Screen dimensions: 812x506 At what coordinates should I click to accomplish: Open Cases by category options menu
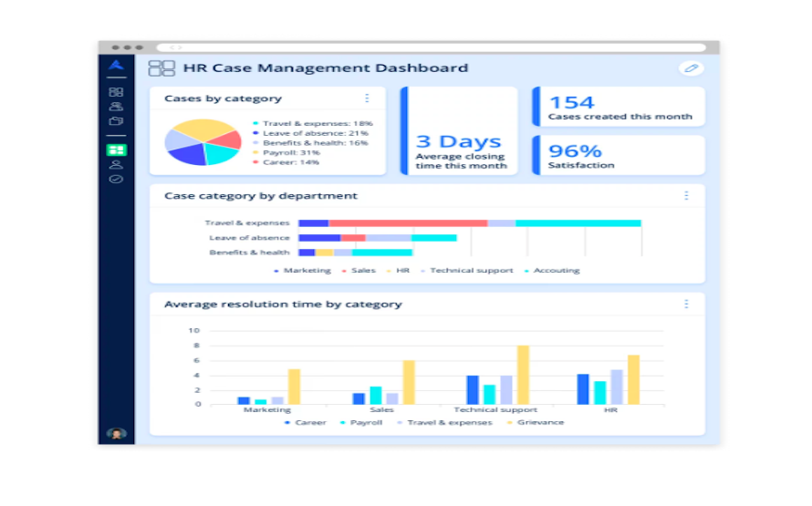click(367, 98)
